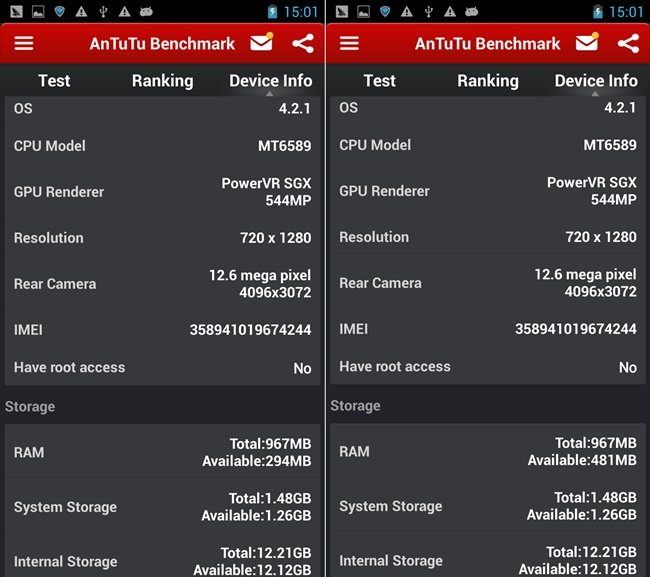Image resolution: width=650 pixels, height=577 pixels.
Task: Tap the GPU Renderer row in left screenshot
Action: 162,192
